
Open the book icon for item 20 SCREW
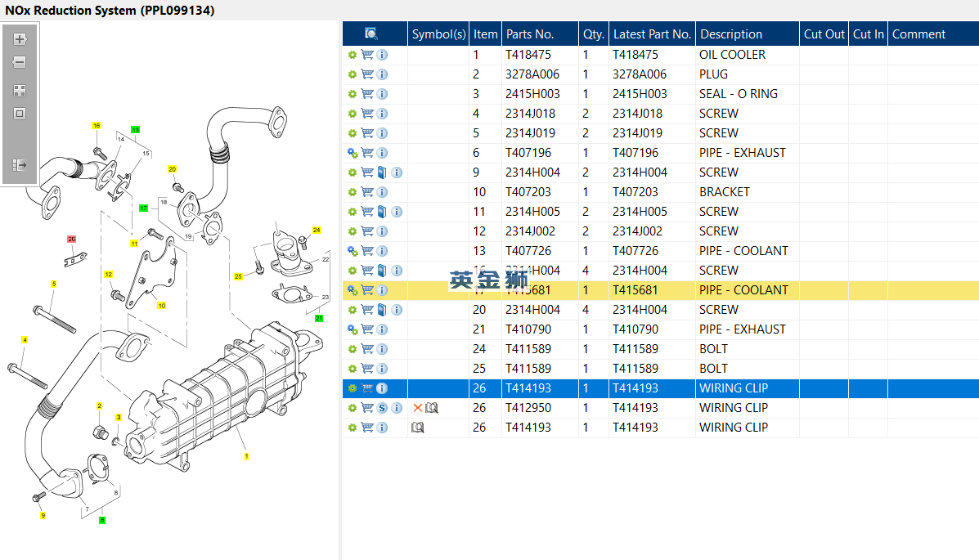click(382, 310)
